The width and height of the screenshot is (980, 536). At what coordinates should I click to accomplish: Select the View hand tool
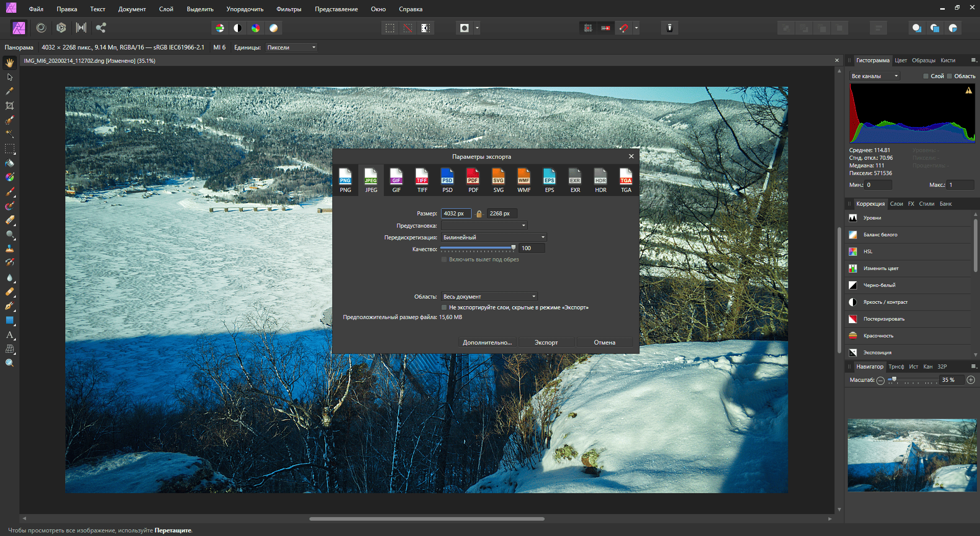10,63
